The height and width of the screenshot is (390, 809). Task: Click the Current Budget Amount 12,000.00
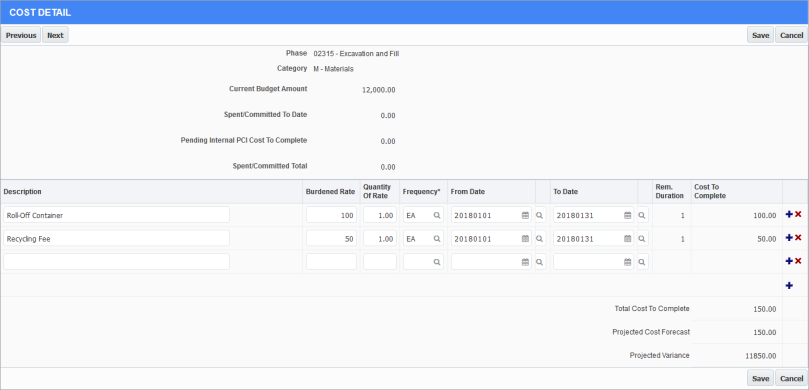pos(379,90)
